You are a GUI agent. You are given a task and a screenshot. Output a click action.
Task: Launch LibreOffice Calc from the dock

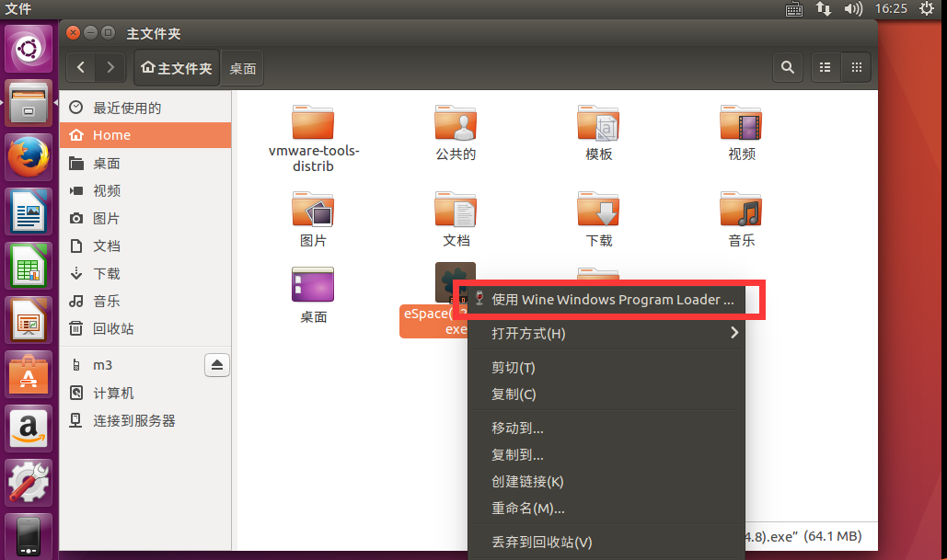pos(29,266)
